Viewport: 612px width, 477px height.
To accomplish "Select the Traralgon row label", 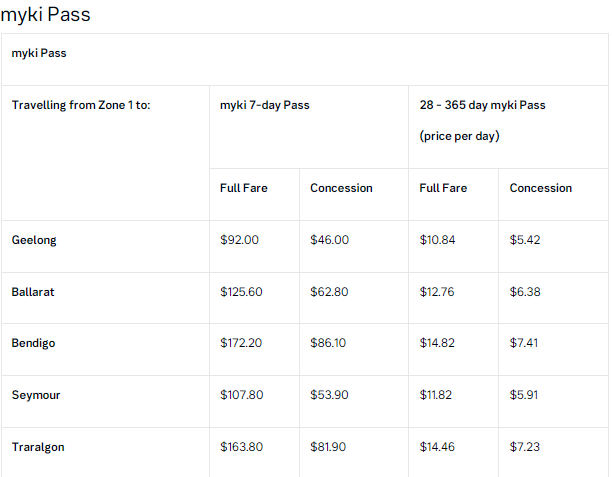I will coord(38,447).
